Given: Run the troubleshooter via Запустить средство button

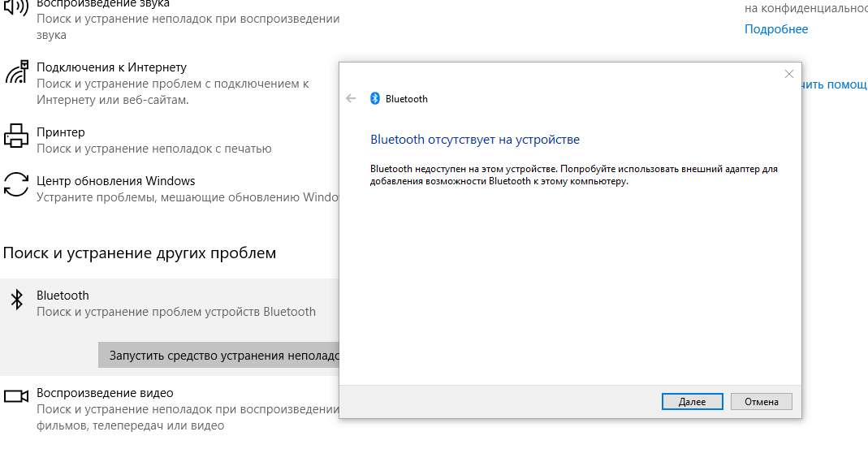Looking at the screenshot, I should coord(218,356).
